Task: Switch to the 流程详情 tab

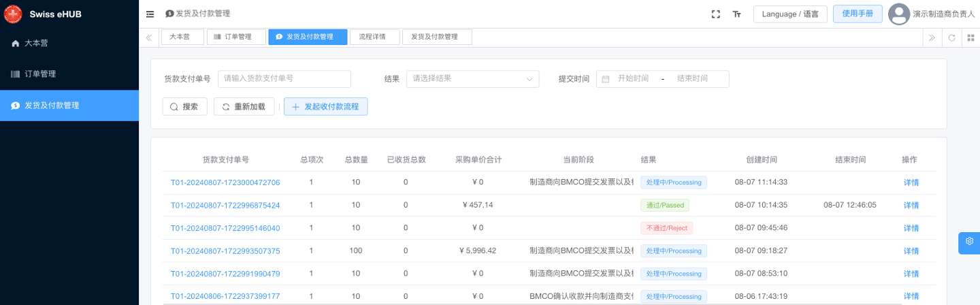Action: click(x=372, y=37)
